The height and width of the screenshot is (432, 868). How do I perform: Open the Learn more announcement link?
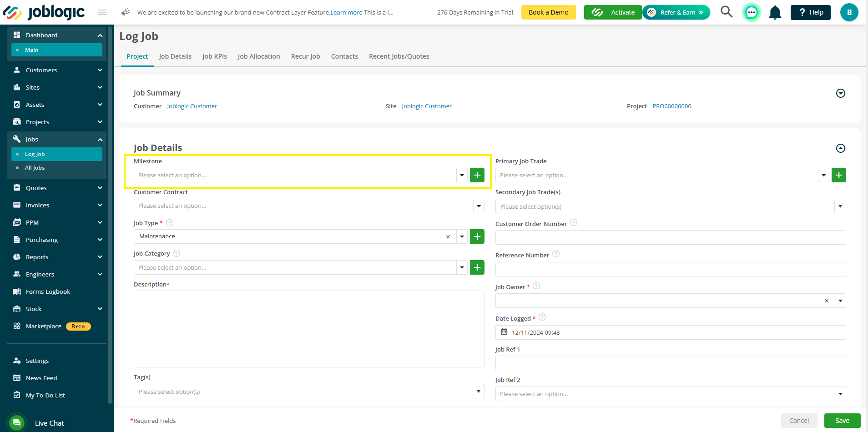346,12
